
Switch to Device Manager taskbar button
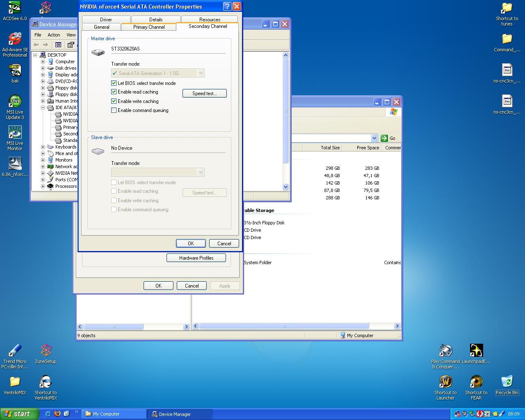click(x=180, y=414)
